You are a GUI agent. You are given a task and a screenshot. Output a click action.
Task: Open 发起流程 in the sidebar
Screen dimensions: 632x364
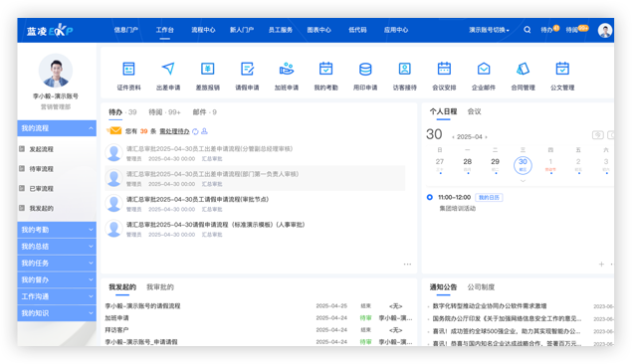[41, 149]
